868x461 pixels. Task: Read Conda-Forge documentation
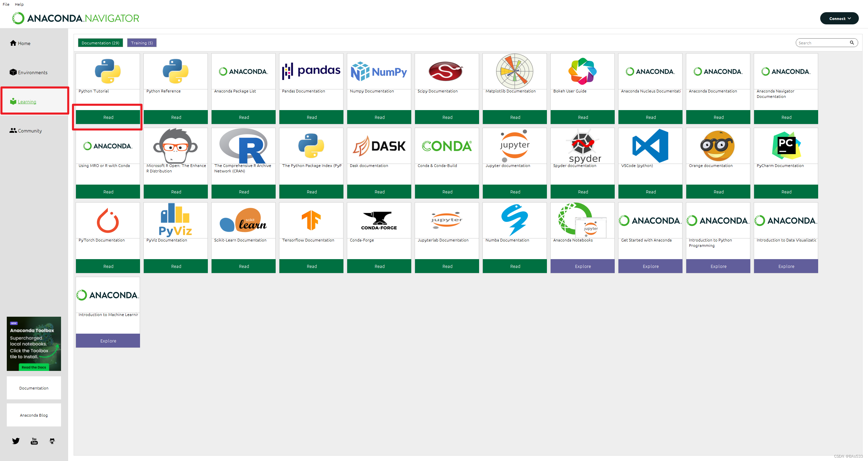(x=379, y=266)
